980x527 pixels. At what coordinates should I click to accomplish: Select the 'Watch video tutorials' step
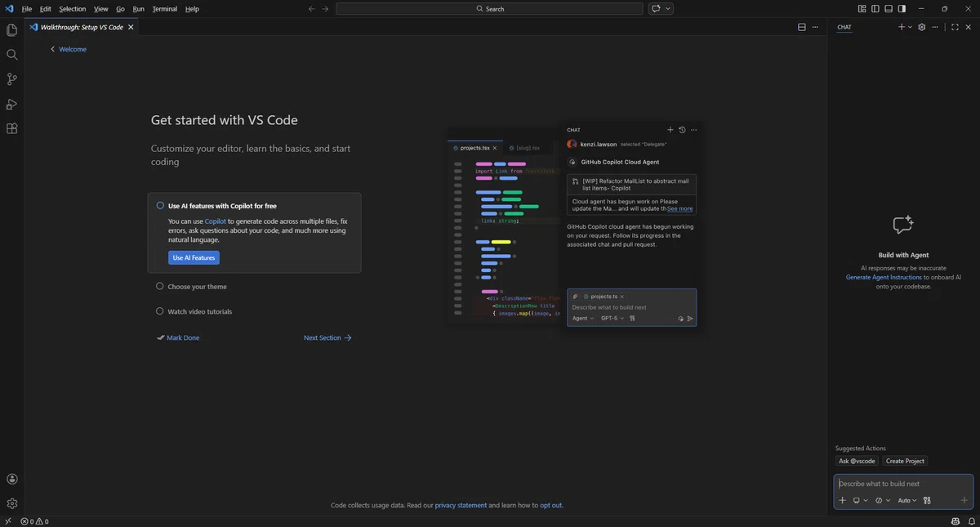pyautogui.click(x=194, y=311)
